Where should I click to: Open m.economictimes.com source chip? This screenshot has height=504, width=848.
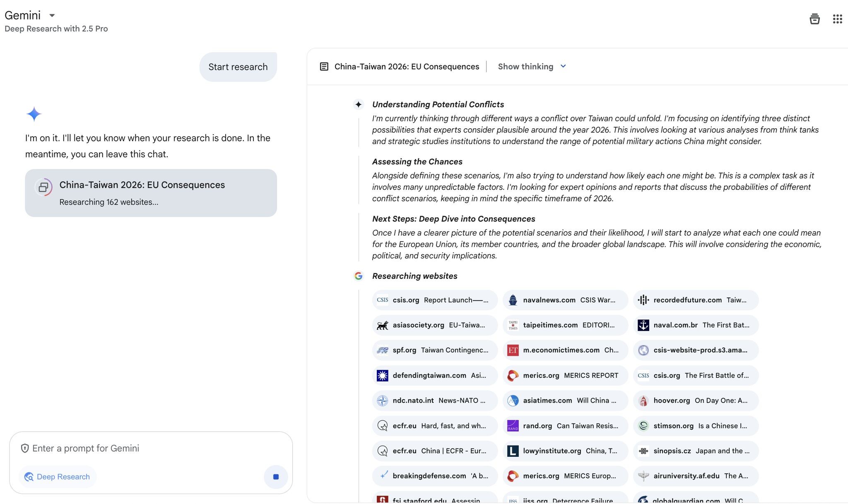point(565,350)
